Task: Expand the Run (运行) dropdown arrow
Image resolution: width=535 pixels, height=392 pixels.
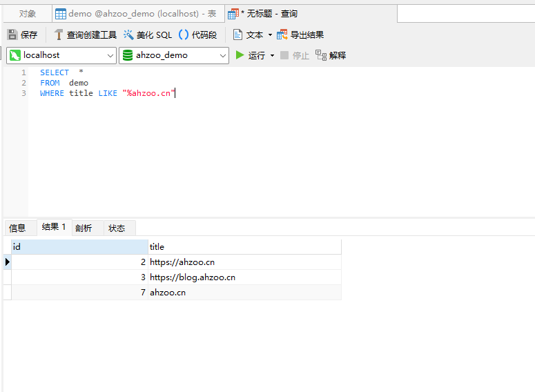Action: coord(272,55)
